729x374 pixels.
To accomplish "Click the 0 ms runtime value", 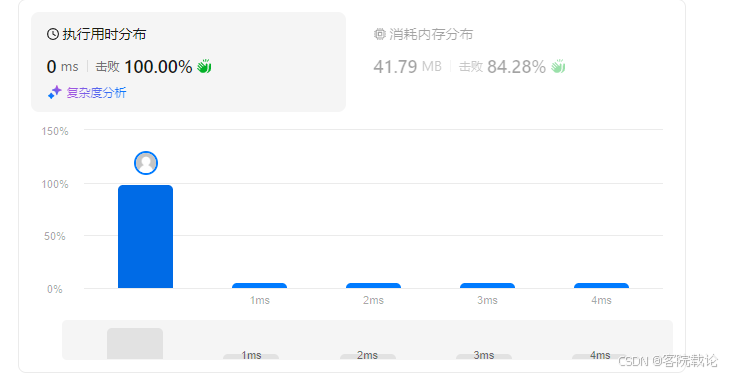I will point(63,67).
